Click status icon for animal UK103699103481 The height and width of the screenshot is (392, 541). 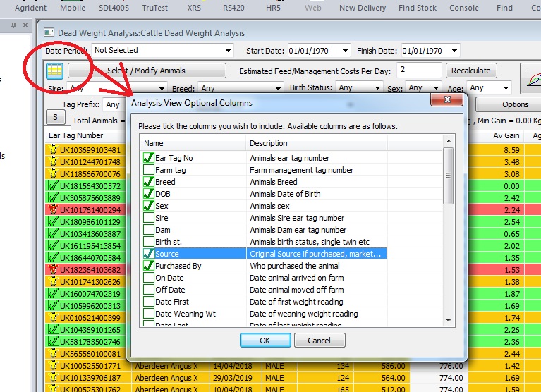(x=52, y=150)
